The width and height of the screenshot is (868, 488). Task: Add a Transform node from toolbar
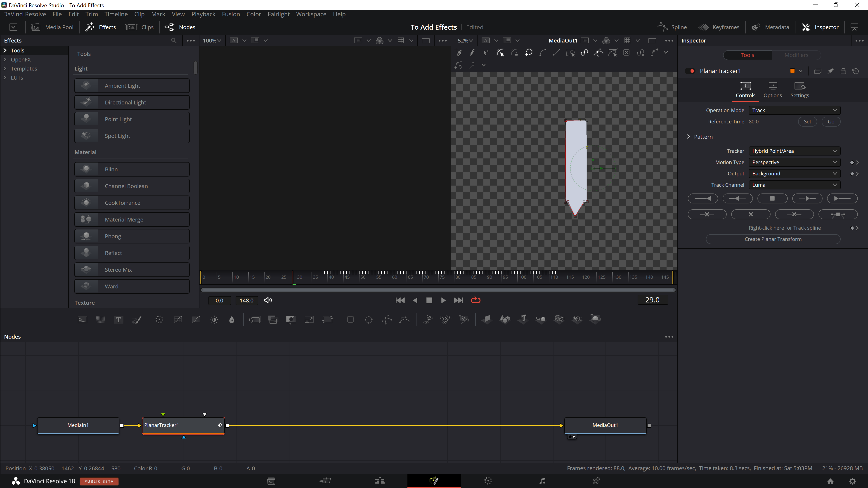pos(328,320)
